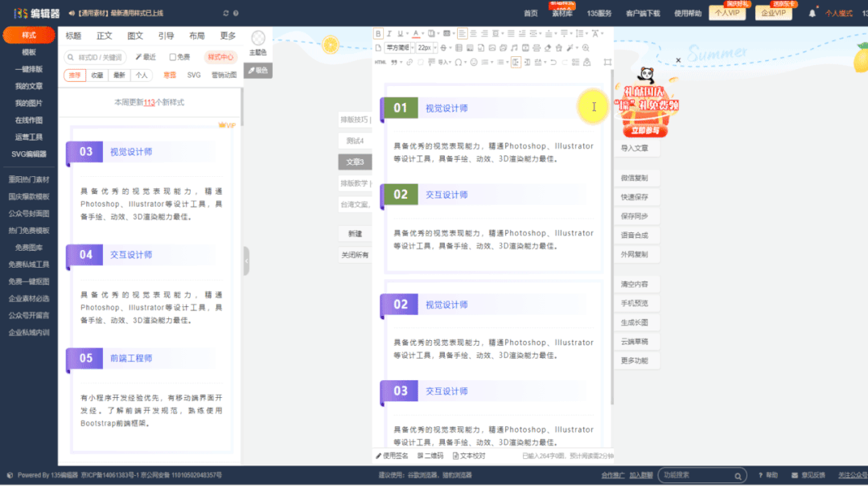Open the font color tool
Image resolution: width=868 pixels, height=488 pixels.
pos(416,34)
